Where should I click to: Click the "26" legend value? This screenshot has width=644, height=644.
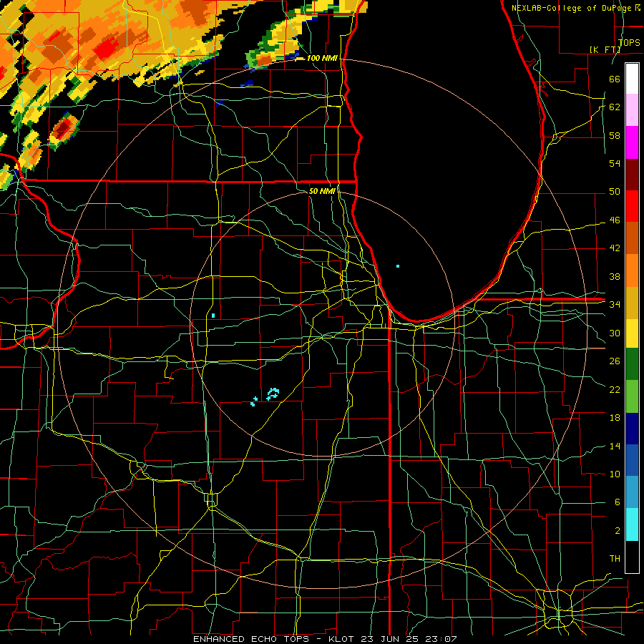(x=615, y=361)
